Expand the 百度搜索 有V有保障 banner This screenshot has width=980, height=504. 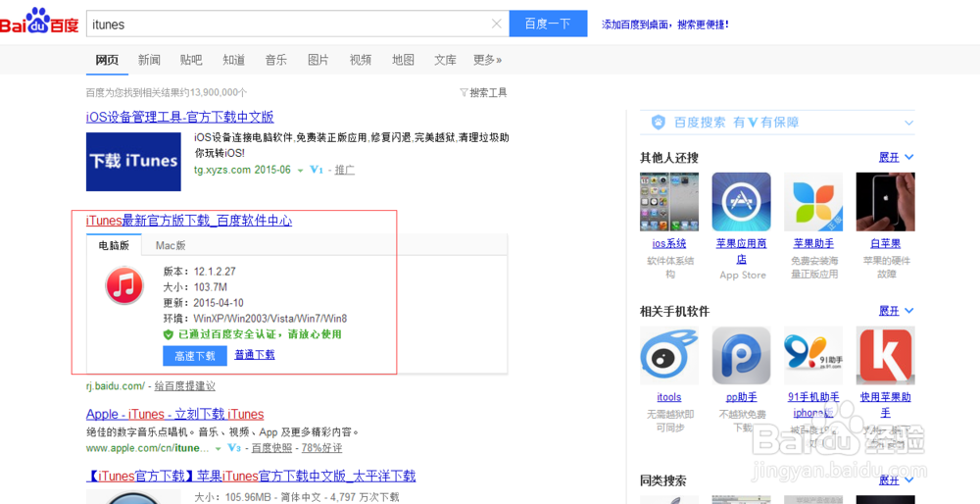coord(908,123)
